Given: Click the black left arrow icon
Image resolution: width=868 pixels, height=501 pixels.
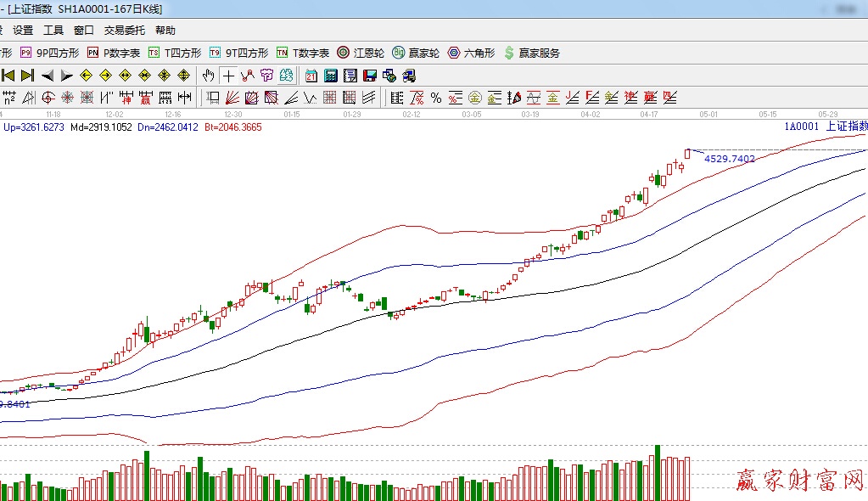Looking at the screenshot, I should click(48, 75).
